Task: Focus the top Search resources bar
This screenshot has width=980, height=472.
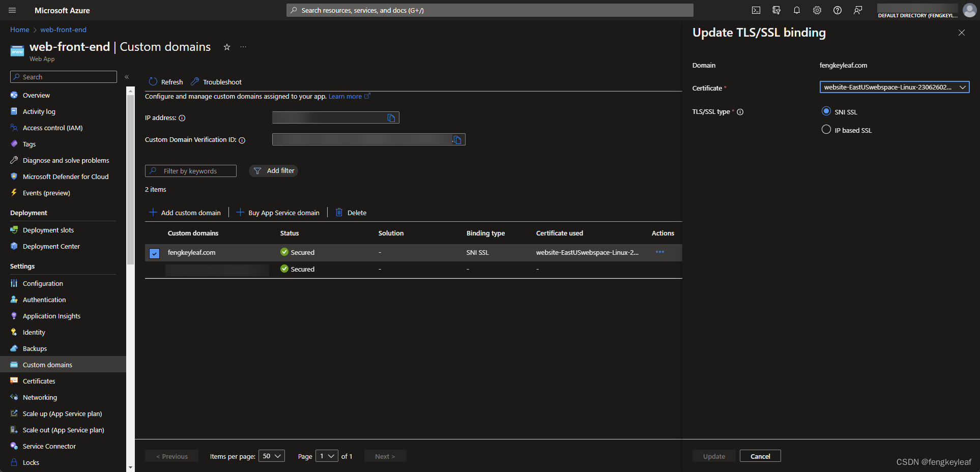Action: pyautogui.click(x=490, y=10)
